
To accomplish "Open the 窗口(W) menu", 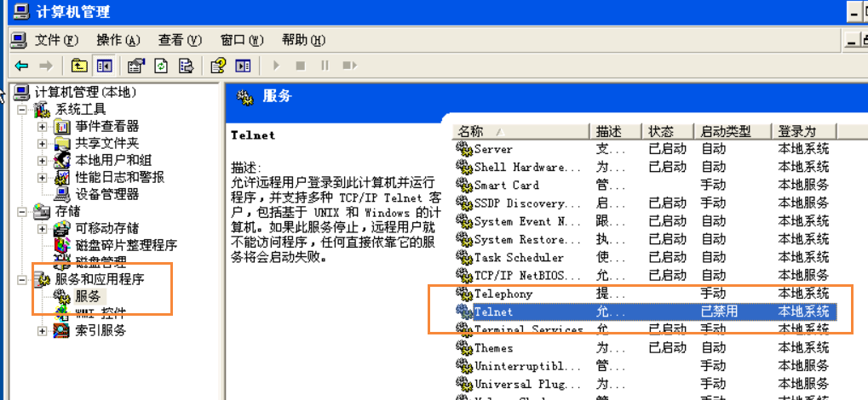I will point(242,40).
